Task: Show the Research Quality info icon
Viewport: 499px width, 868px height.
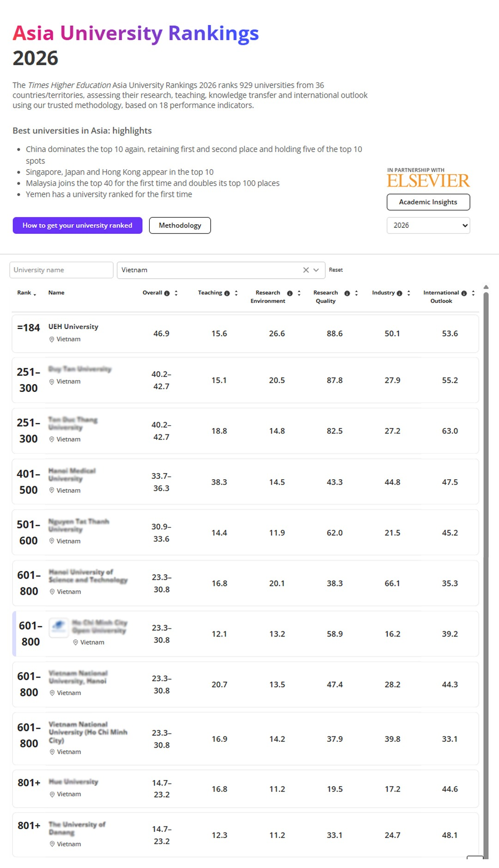Action: [x=347, y=293]
